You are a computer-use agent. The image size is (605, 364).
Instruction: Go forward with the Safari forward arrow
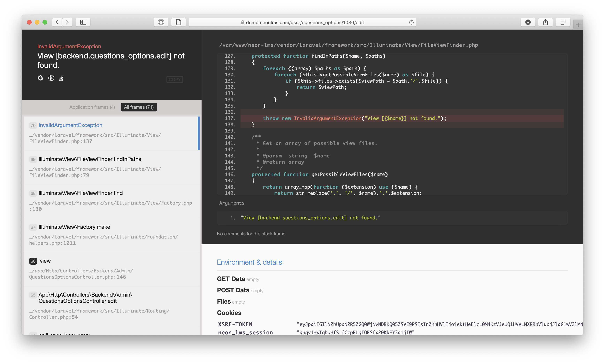[x=67, y=22]
